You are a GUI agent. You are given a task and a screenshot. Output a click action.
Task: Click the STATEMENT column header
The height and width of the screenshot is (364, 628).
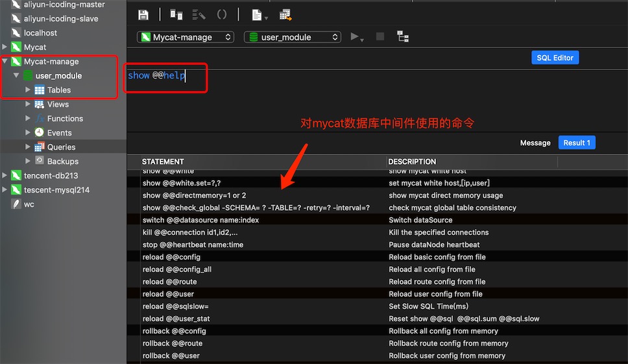pyautogui.click(x=163, y=162)
